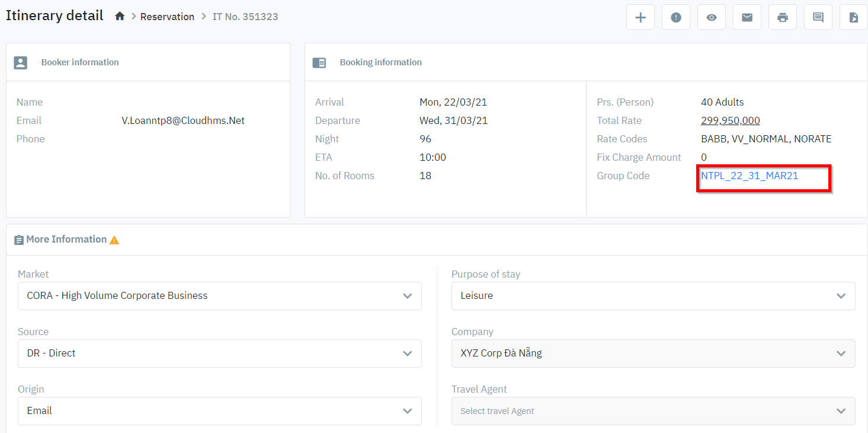Click the booker email address
This screenshot has height=433, width=868.
[x=183, y=120]
